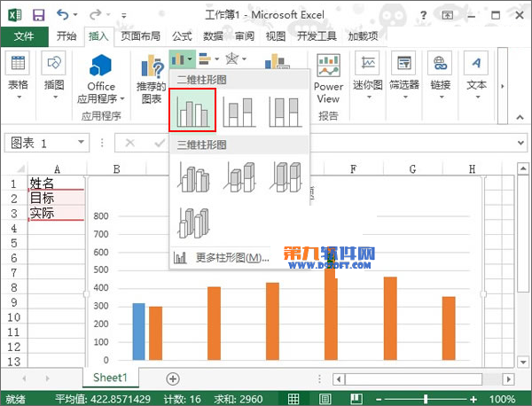Show more ribbon groups arrow
The image size is (532, 406).
[503, 86]
